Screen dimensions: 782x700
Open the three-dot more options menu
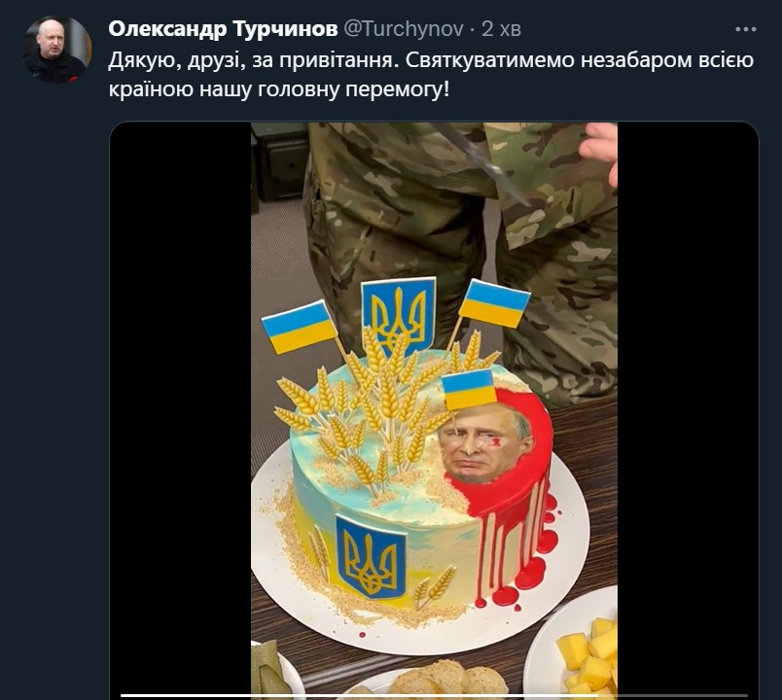pos(746,29)
